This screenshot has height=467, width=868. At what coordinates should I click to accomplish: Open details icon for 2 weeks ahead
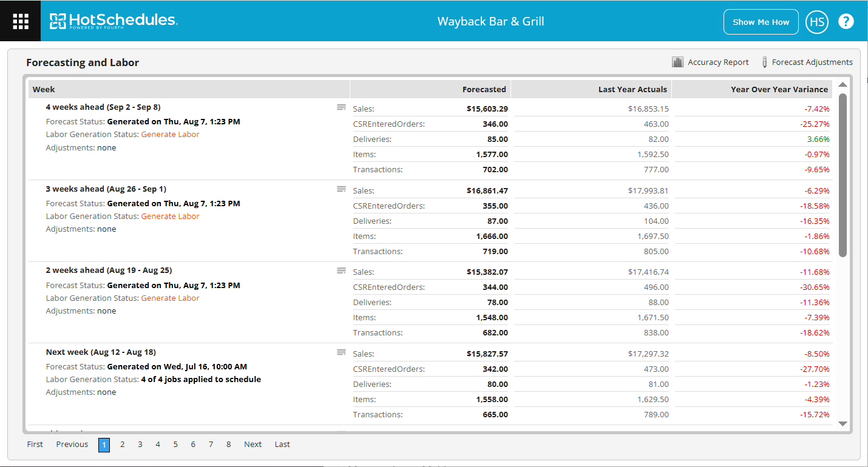341,270
